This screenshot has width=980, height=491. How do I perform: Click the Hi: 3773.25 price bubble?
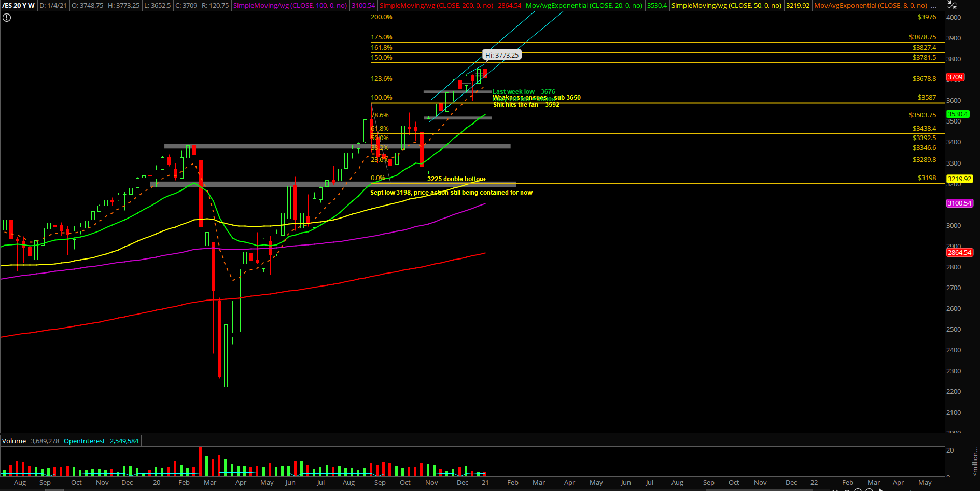[x=502, y=55]
